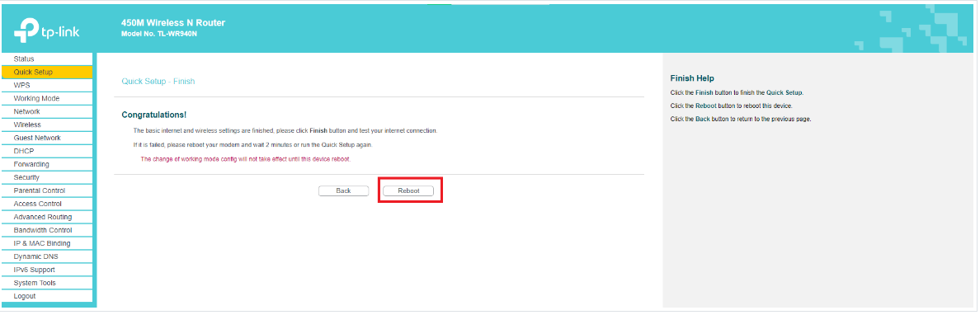Open IP & MAC Binding
980x315 pixels.
point(47,243)
